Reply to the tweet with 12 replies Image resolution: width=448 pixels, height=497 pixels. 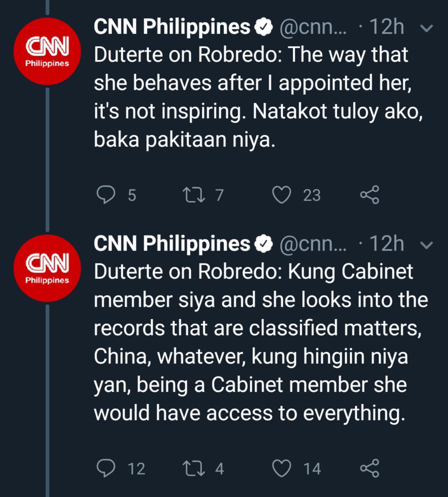tap(106, 468)
